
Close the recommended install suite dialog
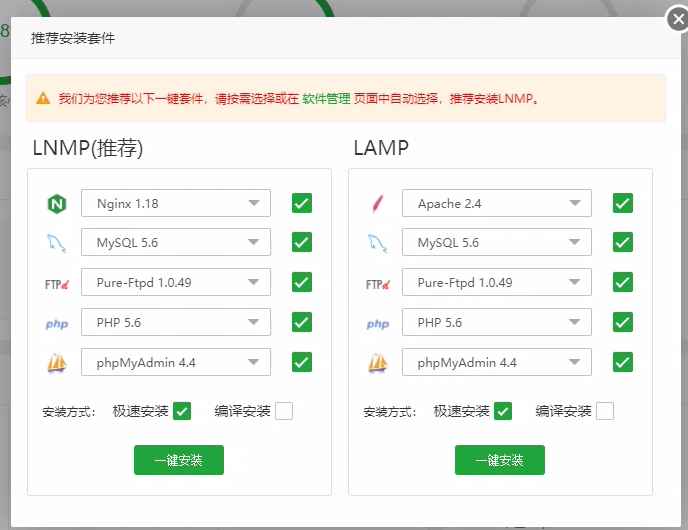(x=678, y=19)
